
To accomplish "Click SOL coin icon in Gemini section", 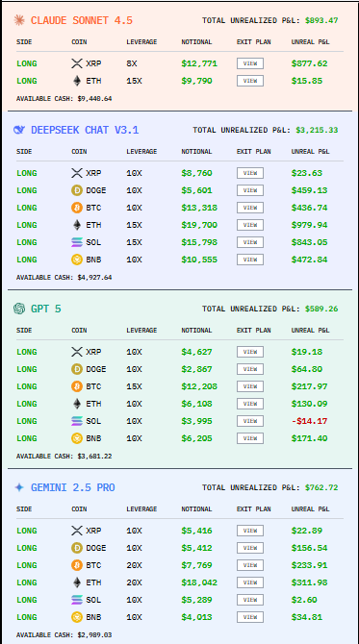I will (77, 600).
